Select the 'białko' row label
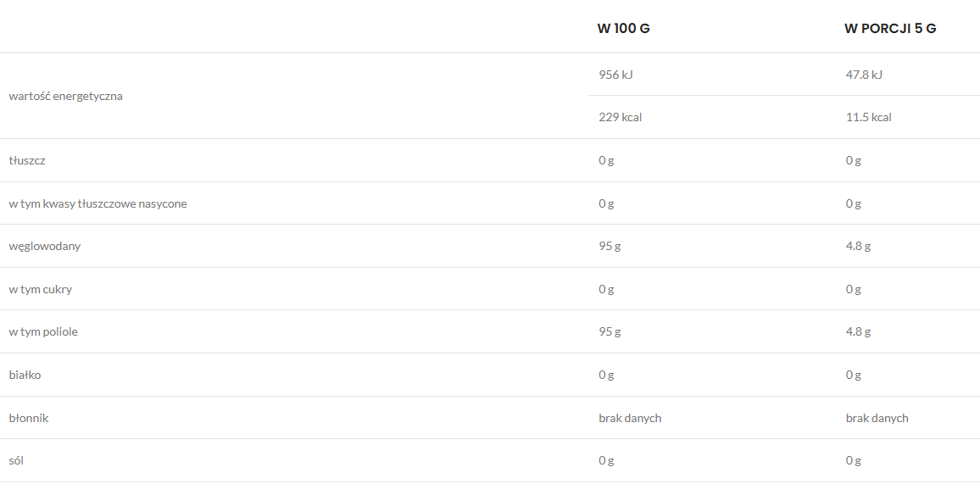The height and width of the screenshot is (484, 980). (25, 375)
